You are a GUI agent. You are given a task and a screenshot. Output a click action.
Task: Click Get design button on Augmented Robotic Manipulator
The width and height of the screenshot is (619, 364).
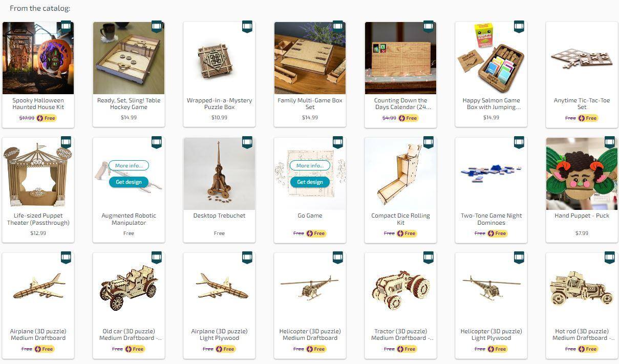point(129,182)
